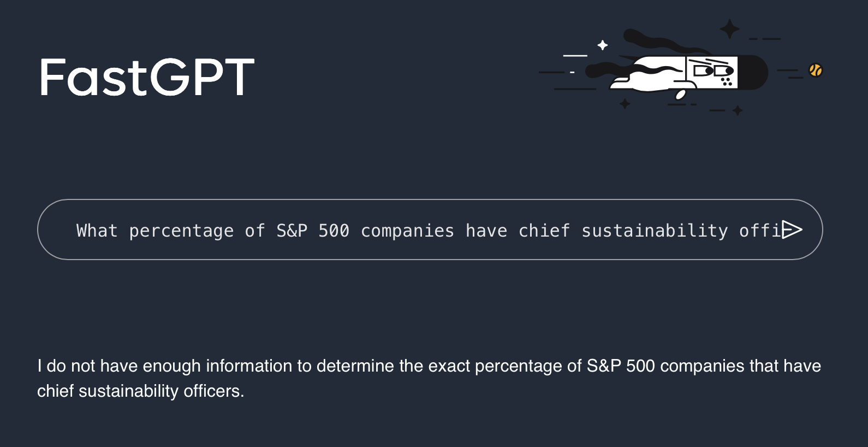Click the word "What" in the query
Image resolution: width=868 pixels, height=447 pixels.
(x=97, y=231)
